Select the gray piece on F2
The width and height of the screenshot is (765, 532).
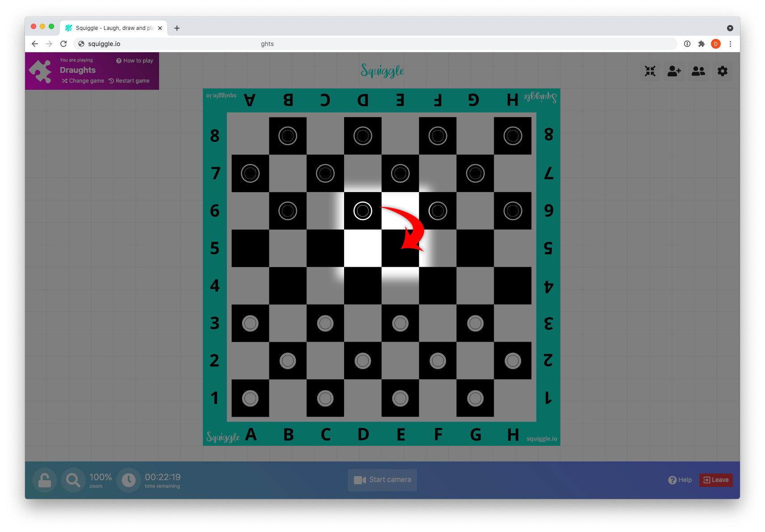[438, 361]
